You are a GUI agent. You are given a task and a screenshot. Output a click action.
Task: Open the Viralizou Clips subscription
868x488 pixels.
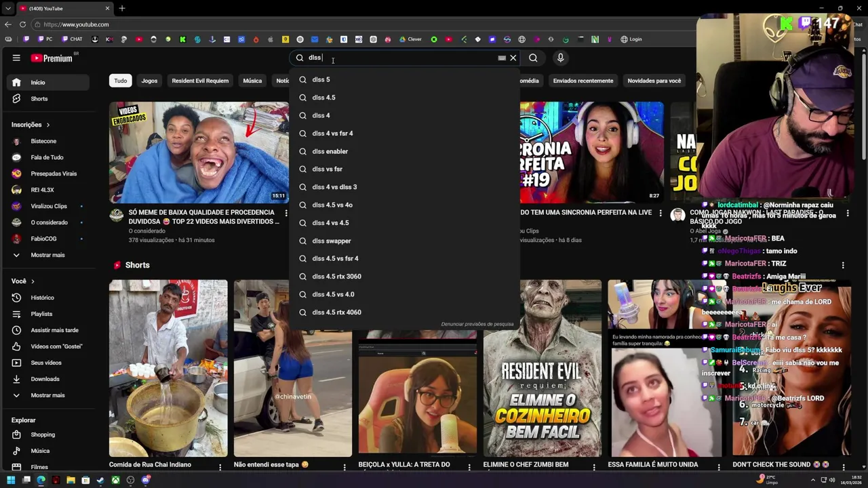click(47, 206)
